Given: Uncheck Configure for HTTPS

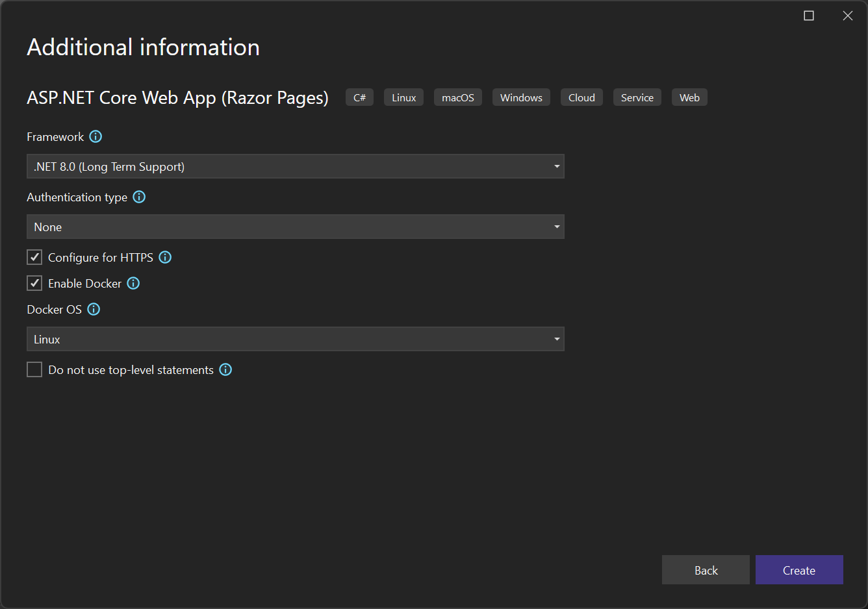Looking at the screenshot, I should point(34,257).
